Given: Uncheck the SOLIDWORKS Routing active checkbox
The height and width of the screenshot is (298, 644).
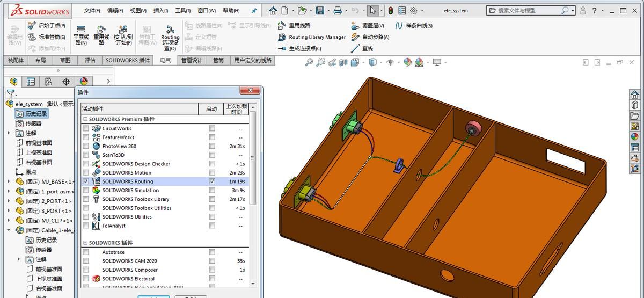Looking at the screenshot, I should (x=86, y=181).
